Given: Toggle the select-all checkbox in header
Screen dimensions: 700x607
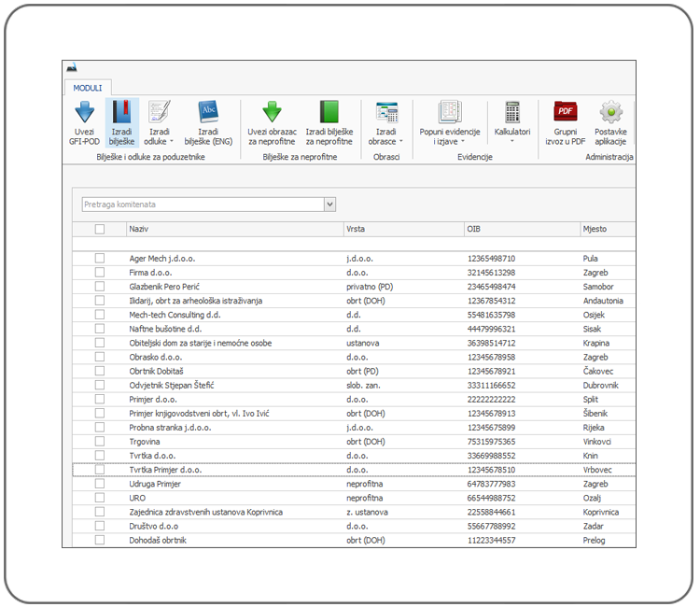Looking at the screenshot, I should click(100, 229).
